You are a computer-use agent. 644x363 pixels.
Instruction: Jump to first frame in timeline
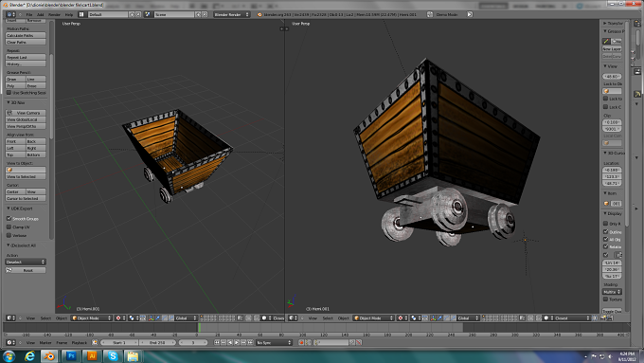pyautogui.click(x=217, y=342)
